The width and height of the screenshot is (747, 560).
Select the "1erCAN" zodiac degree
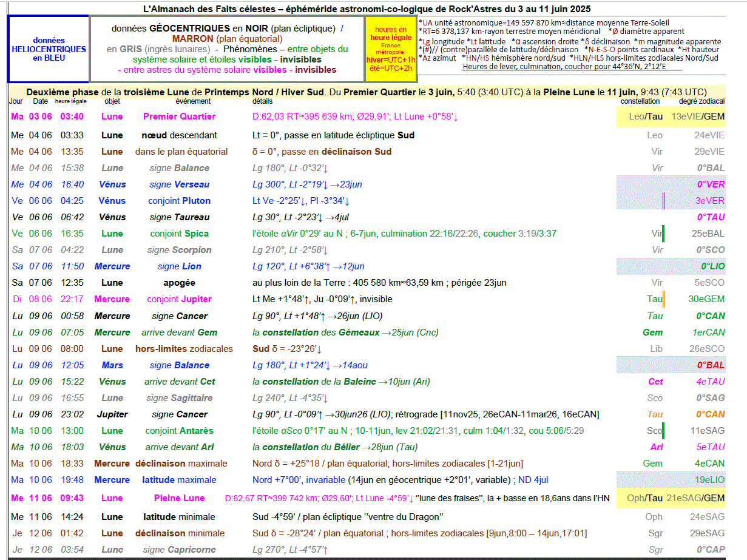pyautogui.click(x=709, y=332)
